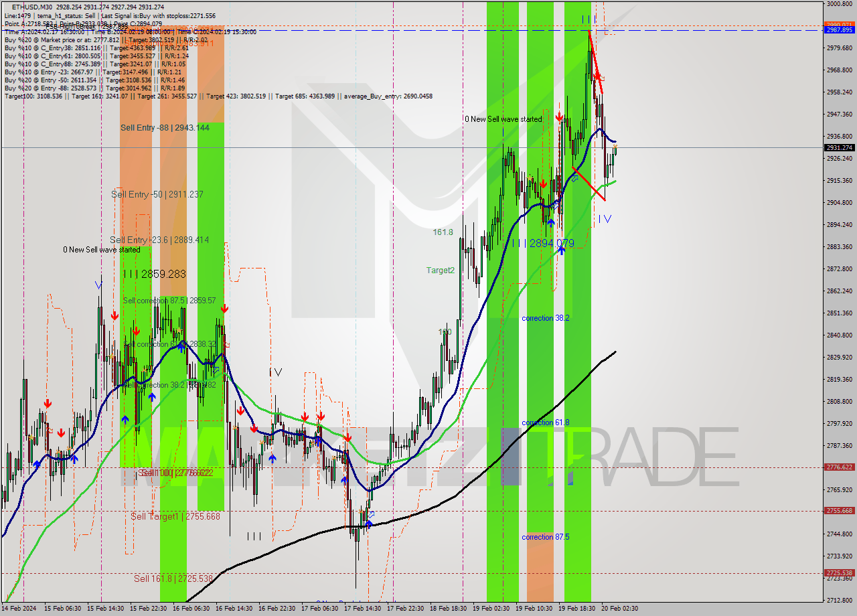The image size is (857, 616).
Task: Click the blue 2987.895 price tag
Action: (839, 30)
